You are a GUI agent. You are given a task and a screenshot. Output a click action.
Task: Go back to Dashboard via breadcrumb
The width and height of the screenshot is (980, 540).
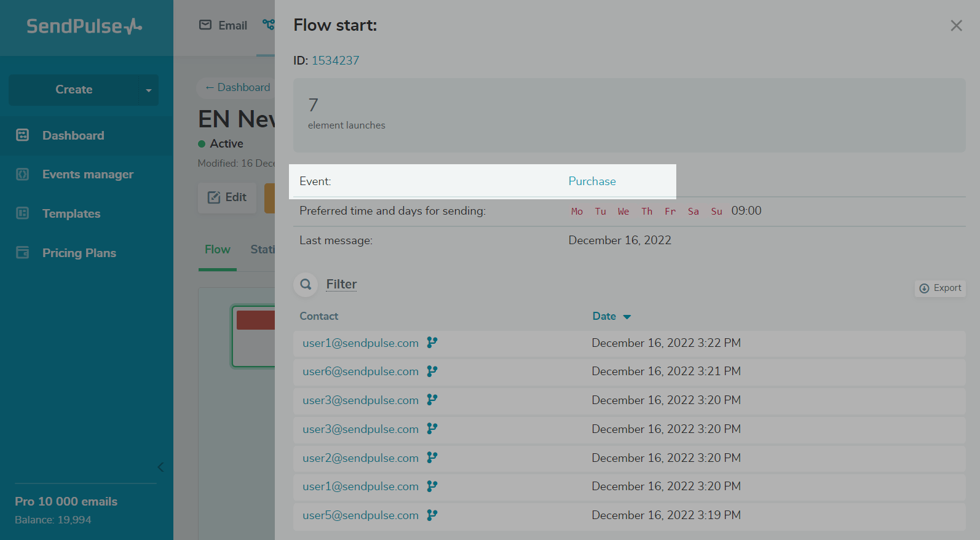[x=238, y=87]
